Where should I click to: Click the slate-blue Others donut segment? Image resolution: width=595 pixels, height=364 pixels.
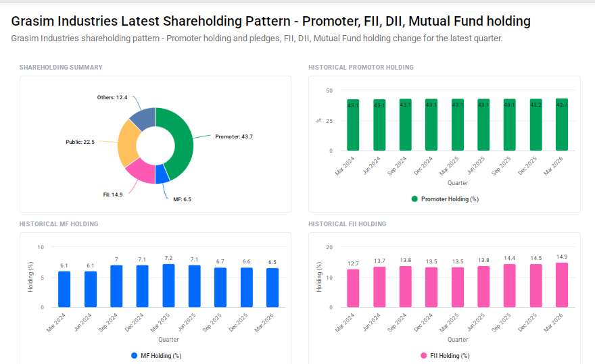click(x=145, y=118)
